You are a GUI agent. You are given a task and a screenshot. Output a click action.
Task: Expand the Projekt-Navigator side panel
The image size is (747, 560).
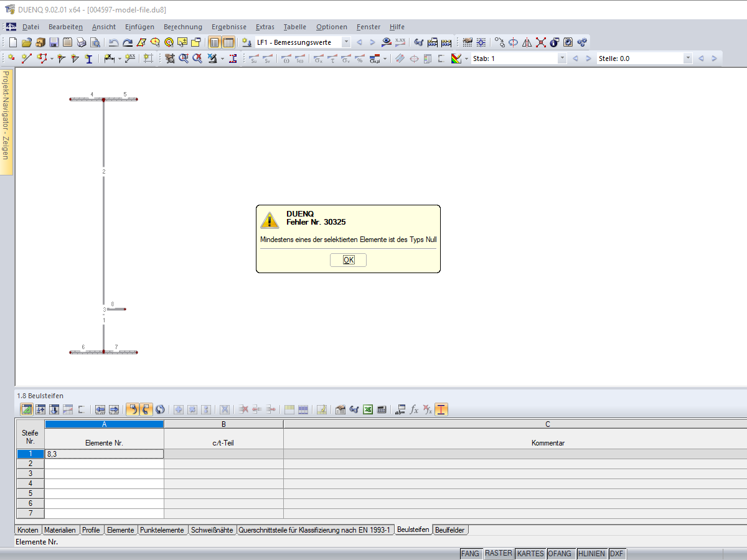[x=6, y=121]
